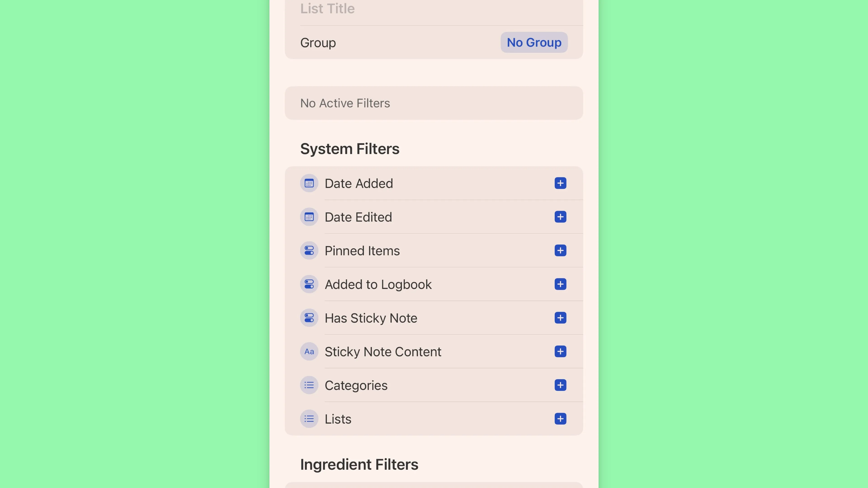868x488 pixels.
Task: Select the Sticky Note Content row label
Action: click(x=383, y=352)
